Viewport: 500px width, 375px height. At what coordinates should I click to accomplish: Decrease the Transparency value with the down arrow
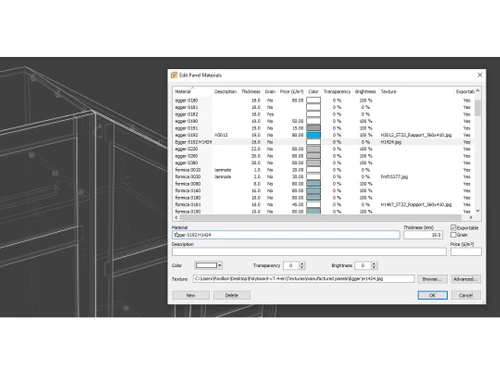(302, 267)
